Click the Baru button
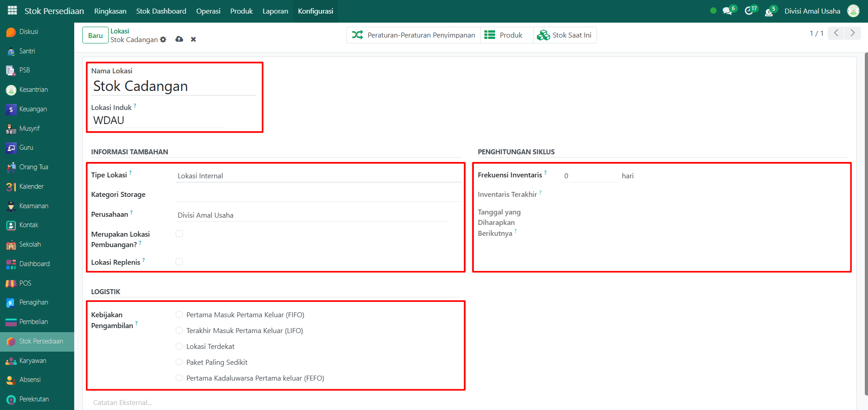Screen dimensions: 868x410 coord(95,35)
